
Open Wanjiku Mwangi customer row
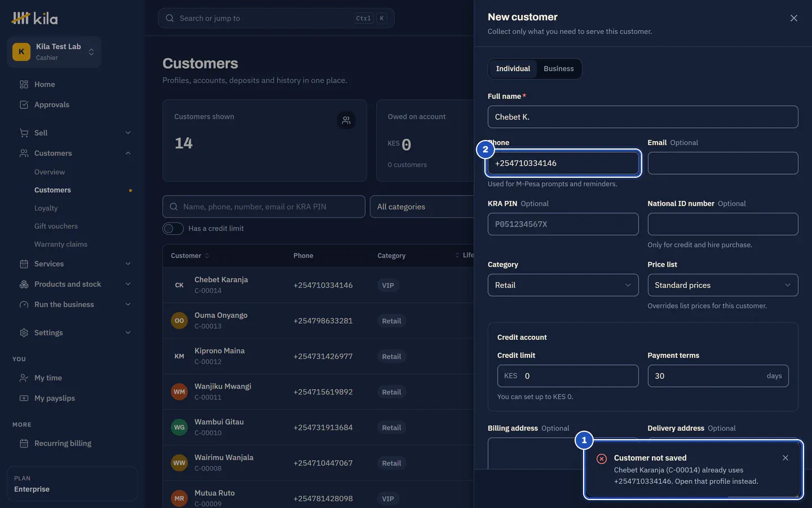point(318,392)
